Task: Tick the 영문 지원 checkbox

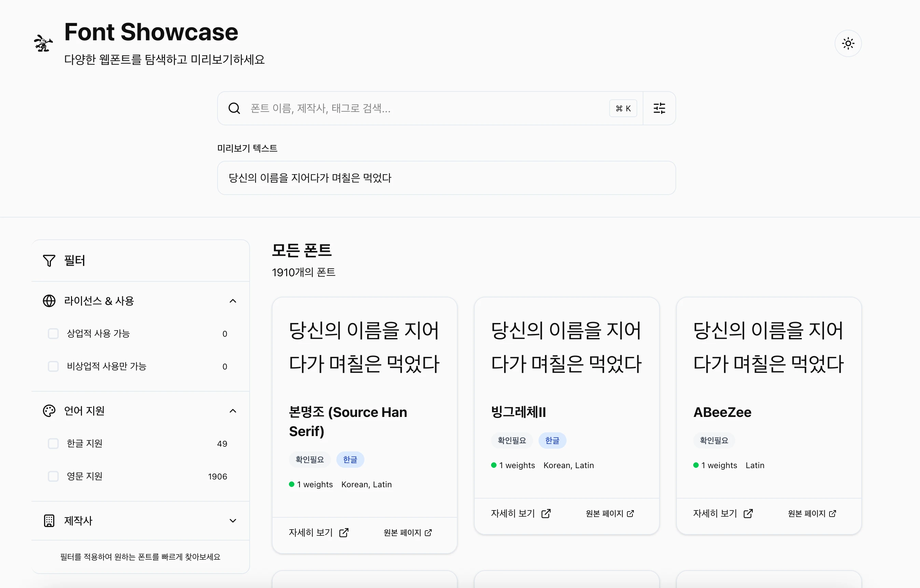Action: tap(53, 476)
